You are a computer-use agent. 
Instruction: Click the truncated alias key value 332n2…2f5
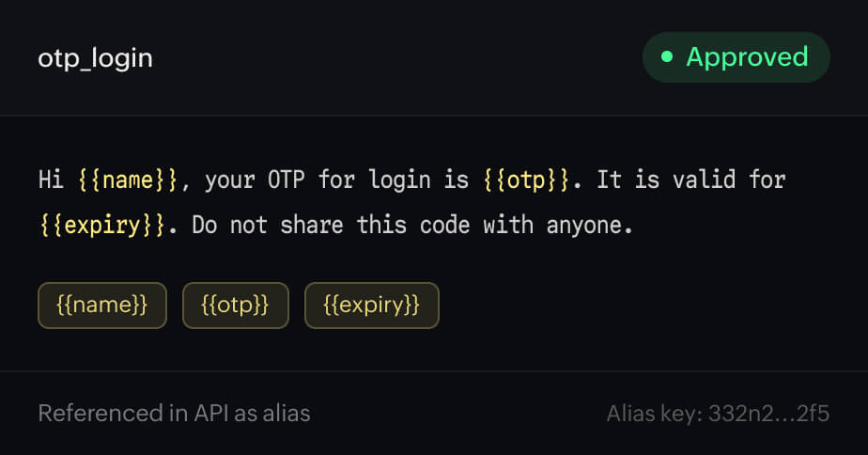[x=769, y=414]
